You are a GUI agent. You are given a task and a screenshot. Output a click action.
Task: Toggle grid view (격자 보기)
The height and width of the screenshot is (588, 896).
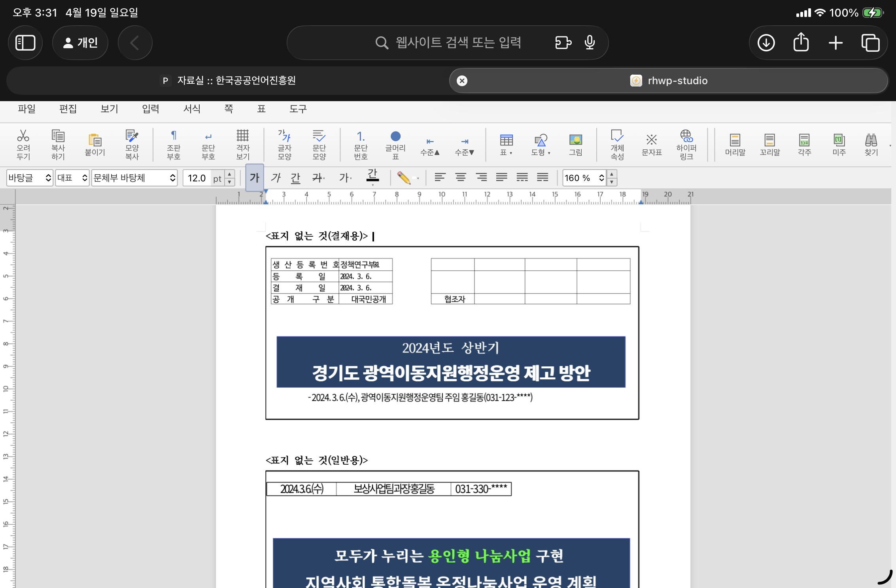click(243, 145)
